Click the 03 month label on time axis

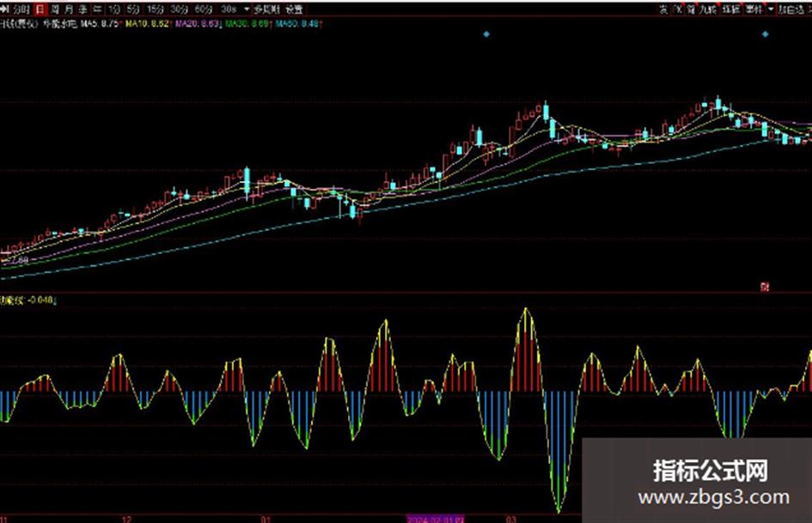(511, 519)
